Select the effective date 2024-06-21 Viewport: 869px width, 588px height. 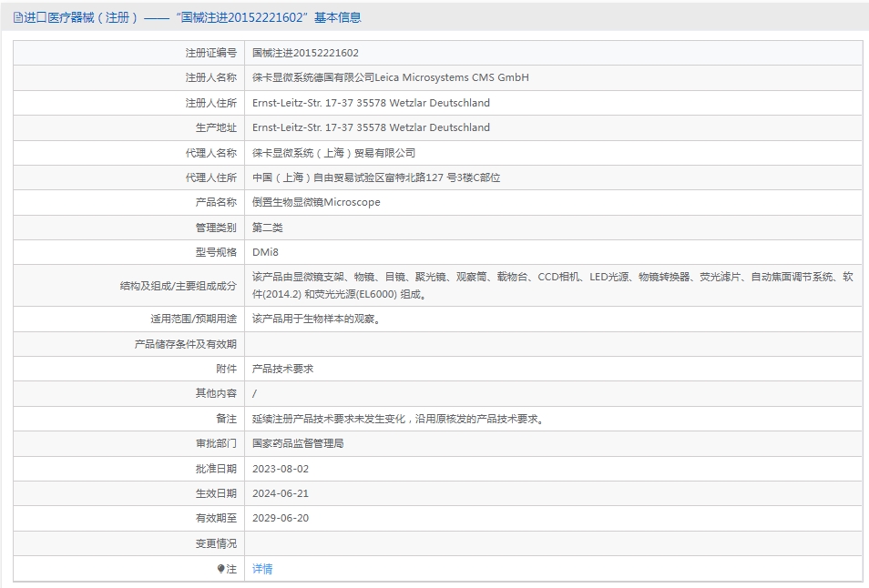pyautogui.click(x=281, y=493)
